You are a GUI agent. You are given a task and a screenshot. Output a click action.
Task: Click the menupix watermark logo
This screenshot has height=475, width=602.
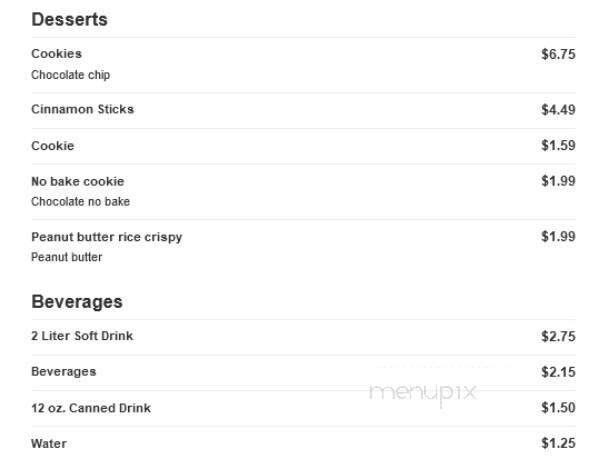(x=423, y=394)
